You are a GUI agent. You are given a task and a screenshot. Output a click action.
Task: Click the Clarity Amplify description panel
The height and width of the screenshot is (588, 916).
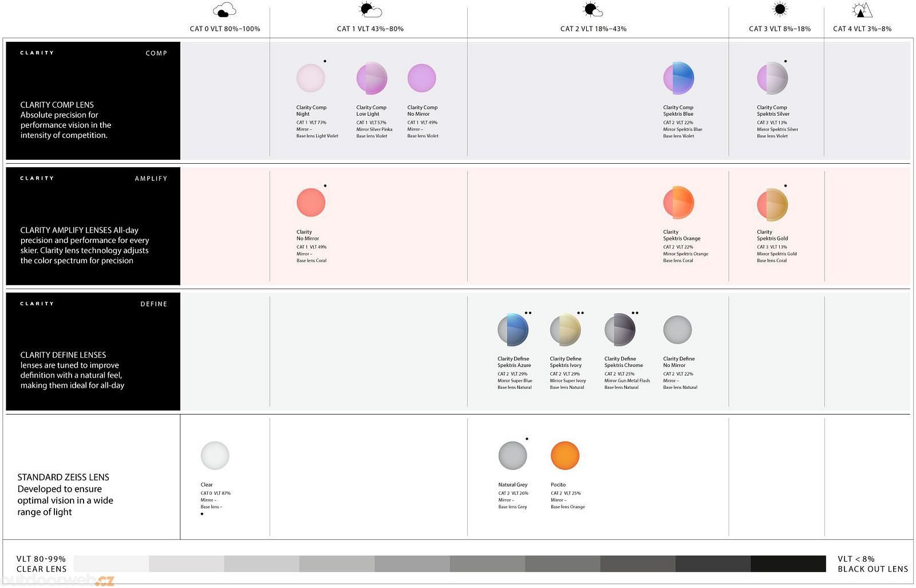93,226
